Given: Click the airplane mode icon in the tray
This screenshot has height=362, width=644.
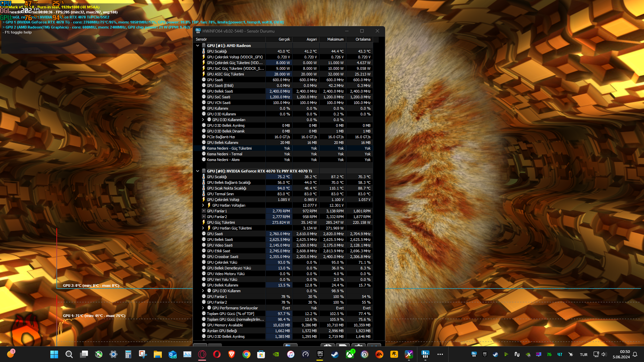Looking at the screenshot, I should (x=570, y=354).
